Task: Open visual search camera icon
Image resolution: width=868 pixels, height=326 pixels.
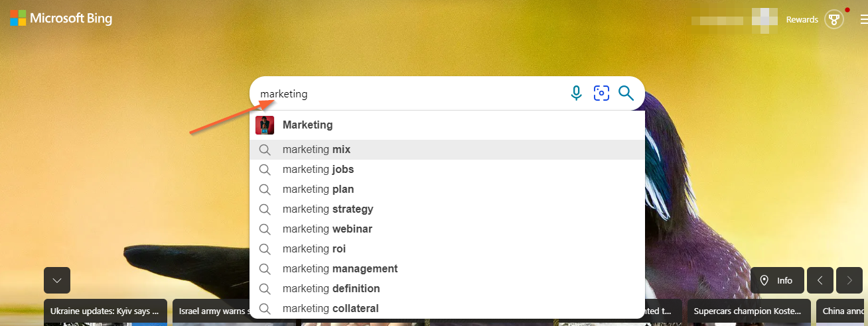Action: pyautogui.click(x=601, y=93)
